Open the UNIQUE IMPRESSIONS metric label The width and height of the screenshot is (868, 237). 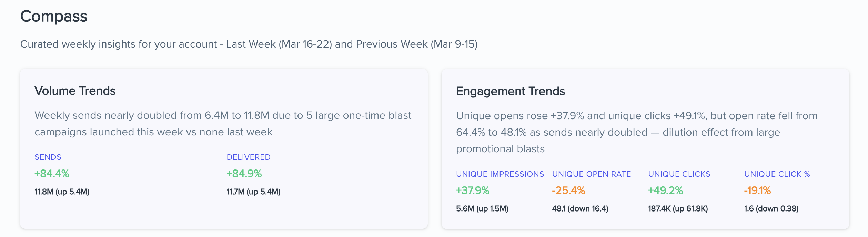500,174
